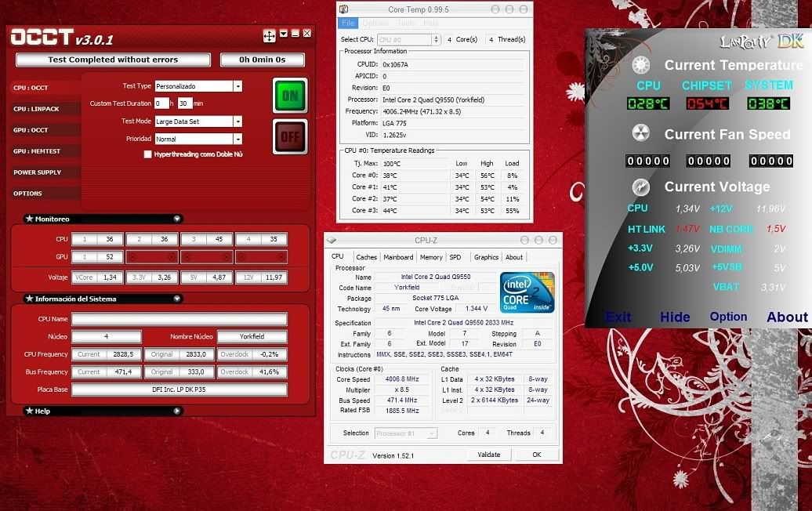Open the Prioridad dropdown showing Normal
This screenshot has width=812, height=511.
tap(237, 140)
